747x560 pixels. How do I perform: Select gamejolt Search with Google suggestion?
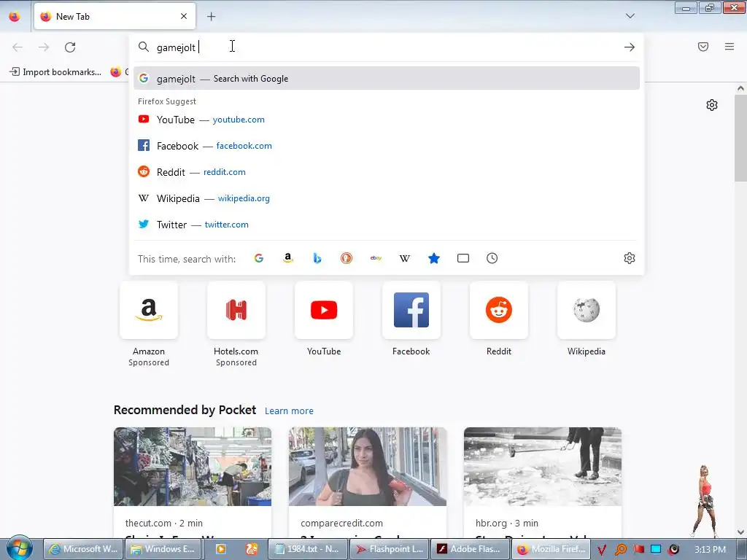pyautogui.click(x=387, y=79)
